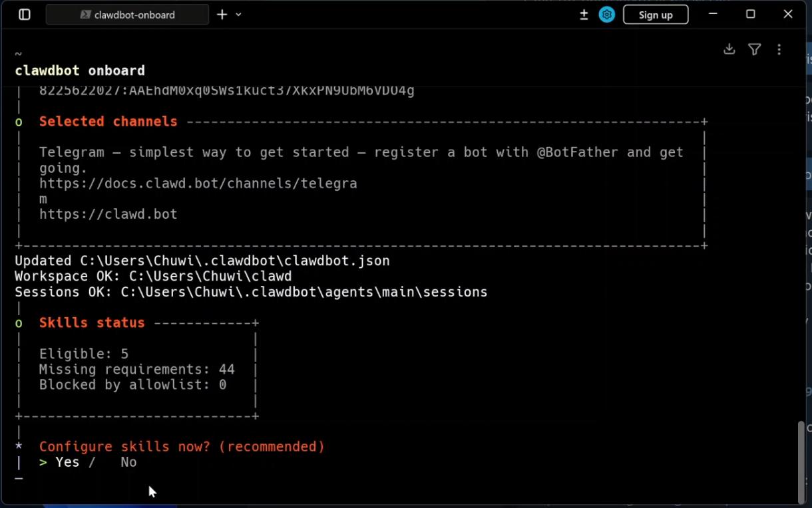Image resolution: width=812 pixels, height=508 pixels.
Task: Open the docs.clawd.bot channels telegram link
Action: [x=198, y=184]
